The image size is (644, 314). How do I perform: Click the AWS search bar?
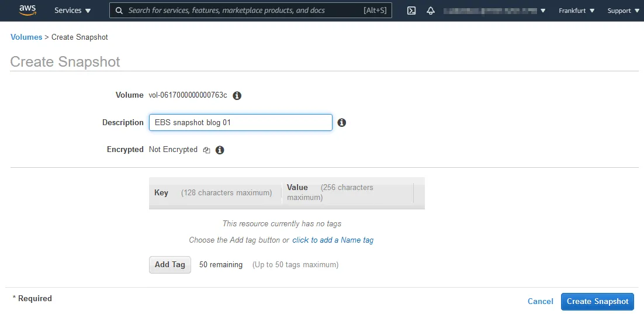(251, 11)
